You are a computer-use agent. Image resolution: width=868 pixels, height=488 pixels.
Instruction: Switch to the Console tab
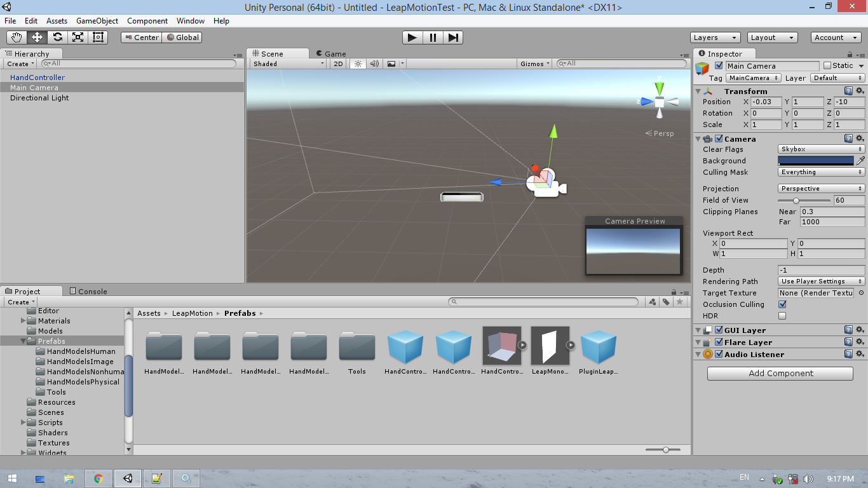pyautogui.click(x=88, y=292)
